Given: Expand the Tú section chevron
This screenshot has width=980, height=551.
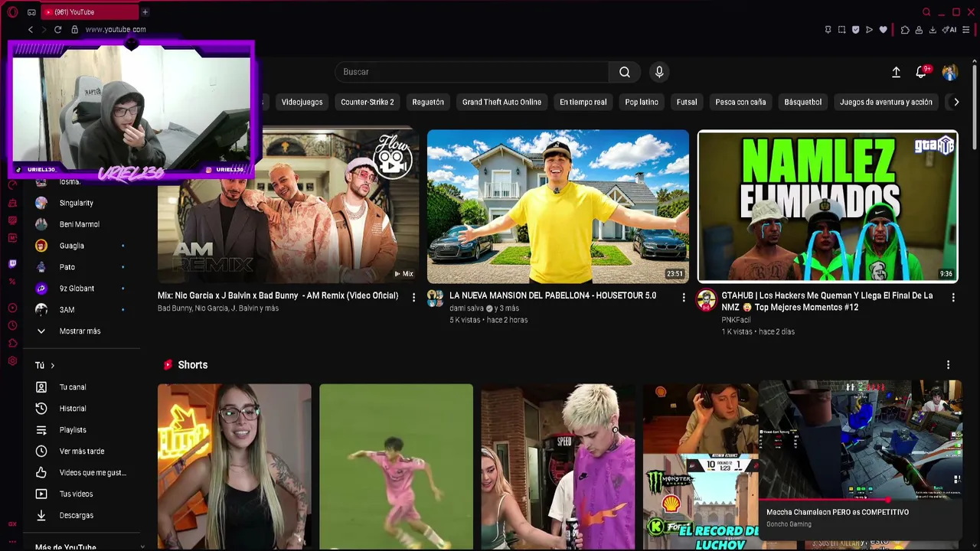Looking at the screenshot, I should (x=52, y=366).
